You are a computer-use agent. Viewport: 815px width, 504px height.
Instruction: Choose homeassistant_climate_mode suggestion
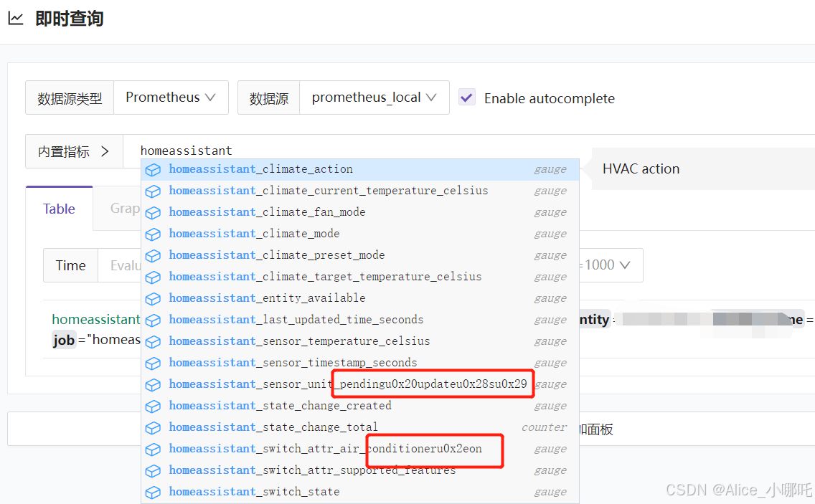tap(360, 234)
